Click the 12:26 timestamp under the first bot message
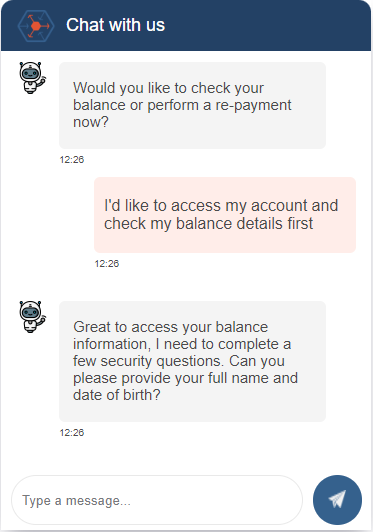Screen dimensions: 373x532 point(72,160)
